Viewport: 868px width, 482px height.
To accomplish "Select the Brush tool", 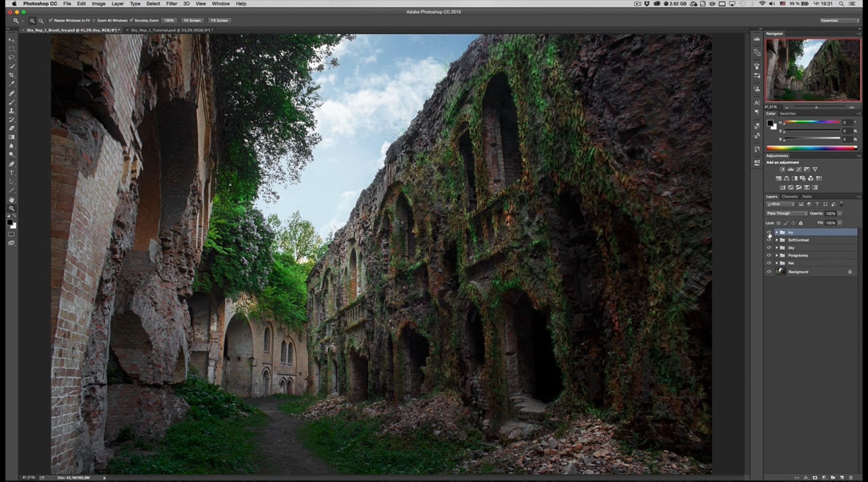I will pos(11,102).
